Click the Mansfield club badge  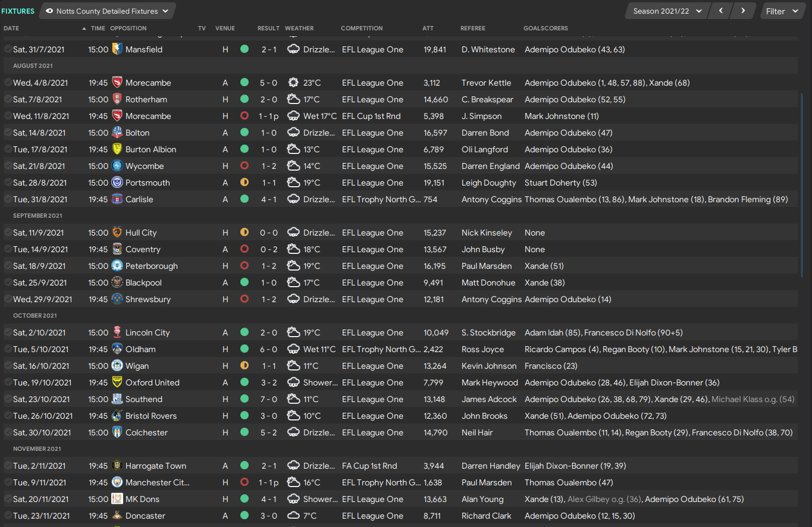pos(117,49)
